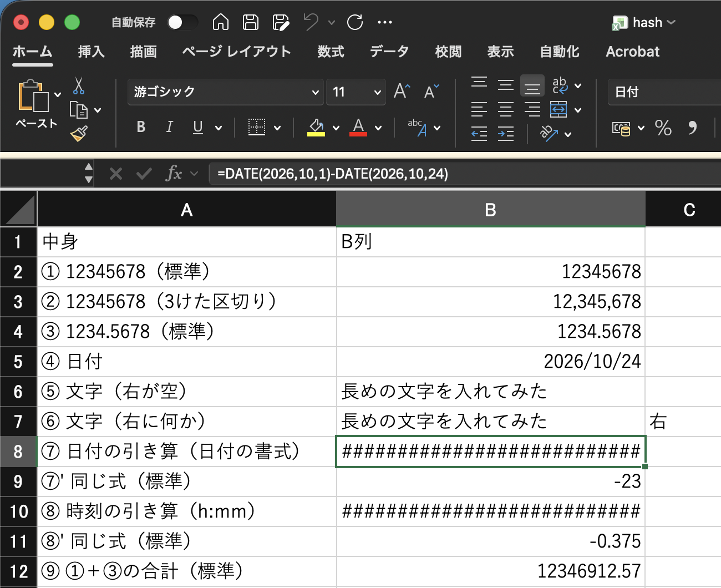Open the 日付 number format dropdown
The width and height of the screenshot is (721, 588).
pos(664,92)
